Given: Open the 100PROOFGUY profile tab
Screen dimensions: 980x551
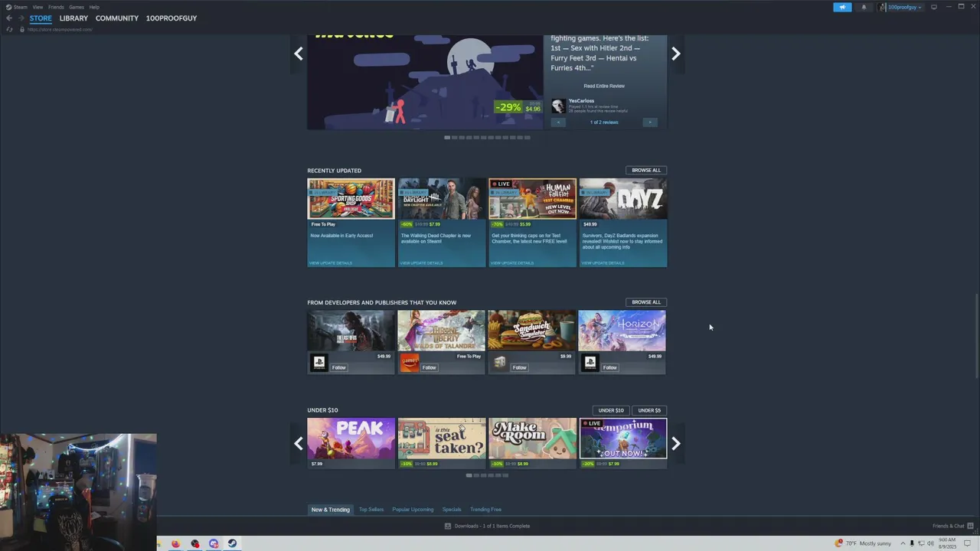Looking at the screenshot, I should 171,18.
